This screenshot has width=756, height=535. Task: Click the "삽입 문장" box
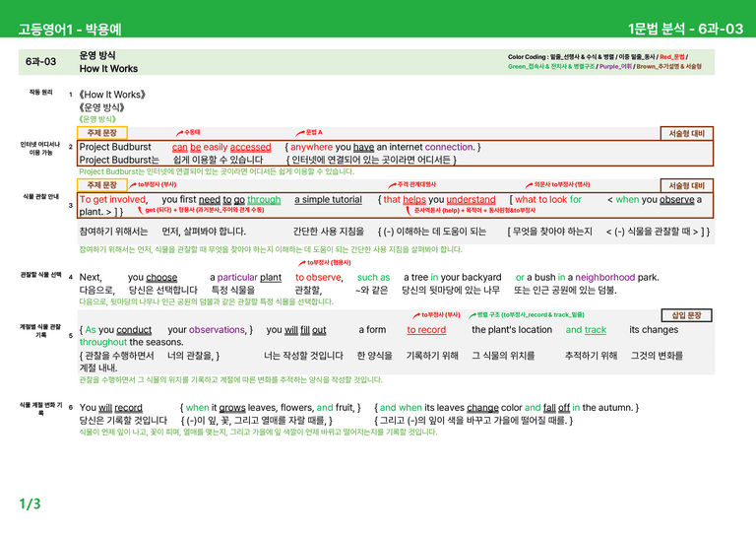[686, 315]
